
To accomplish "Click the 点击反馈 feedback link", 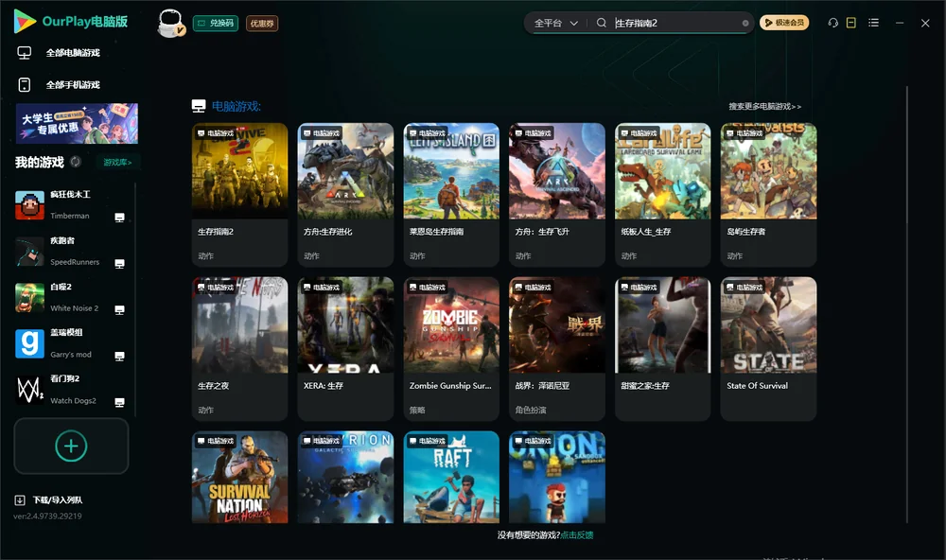I will point(577,534).
